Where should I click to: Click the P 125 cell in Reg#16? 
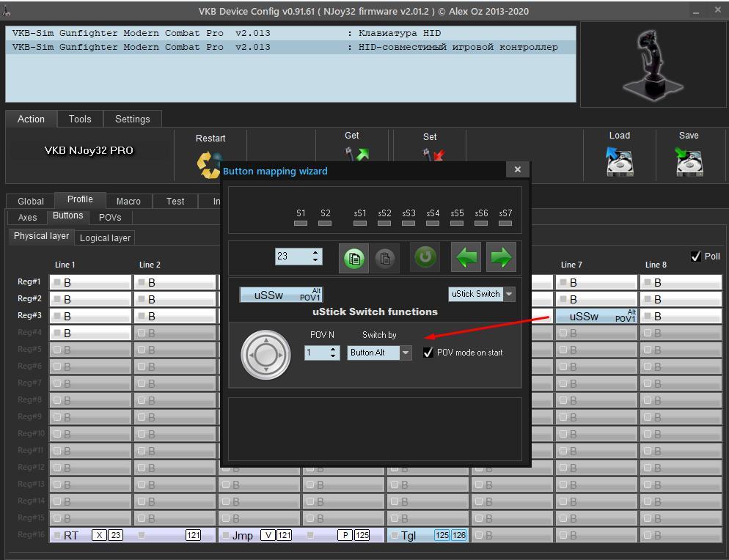[343, 535]
